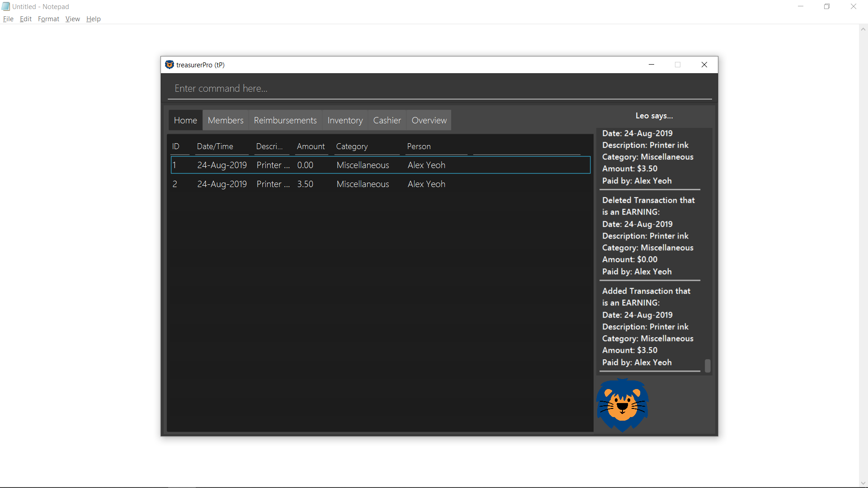Go to the Overview tab
868x488 pixels.
coord(429,120)
